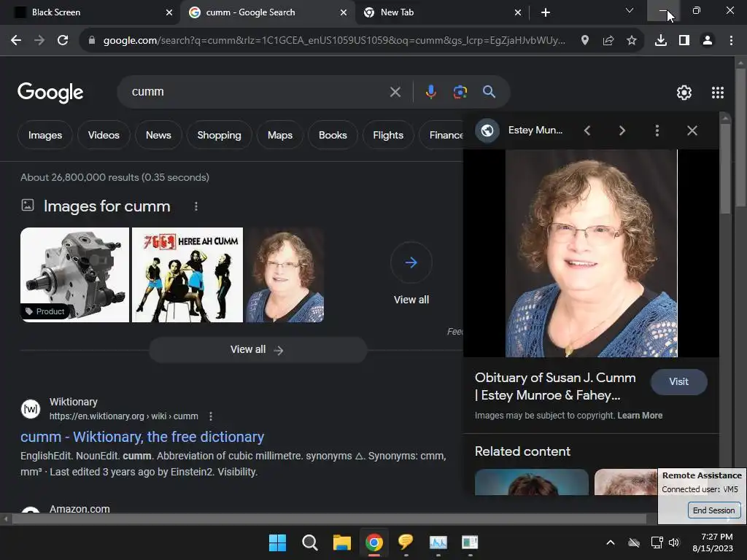
Task: Open new tab with plus button
Action: pos(546,12)
